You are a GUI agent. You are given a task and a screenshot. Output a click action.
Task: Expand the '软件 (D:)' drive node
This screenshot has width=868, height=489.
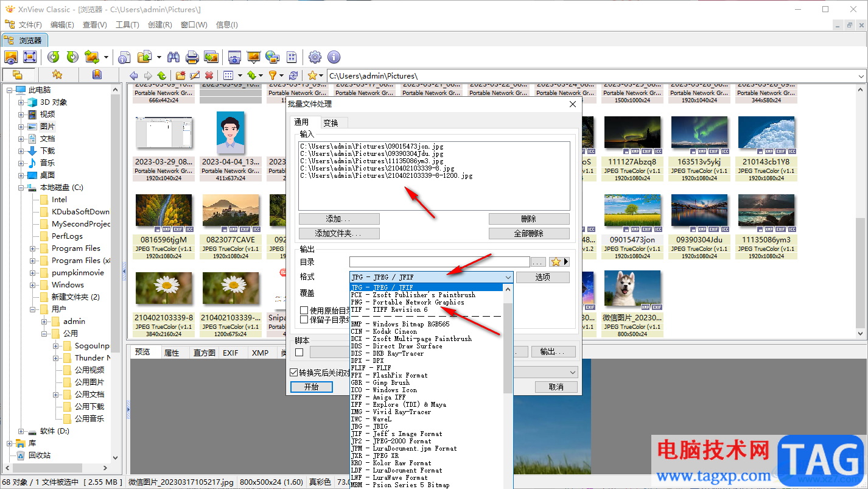(x=21, y=431)
